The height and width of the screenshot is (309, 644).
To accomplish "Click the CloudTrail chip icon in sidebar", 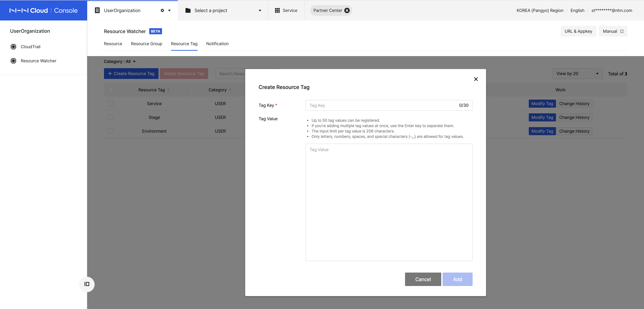I will 13,47.
